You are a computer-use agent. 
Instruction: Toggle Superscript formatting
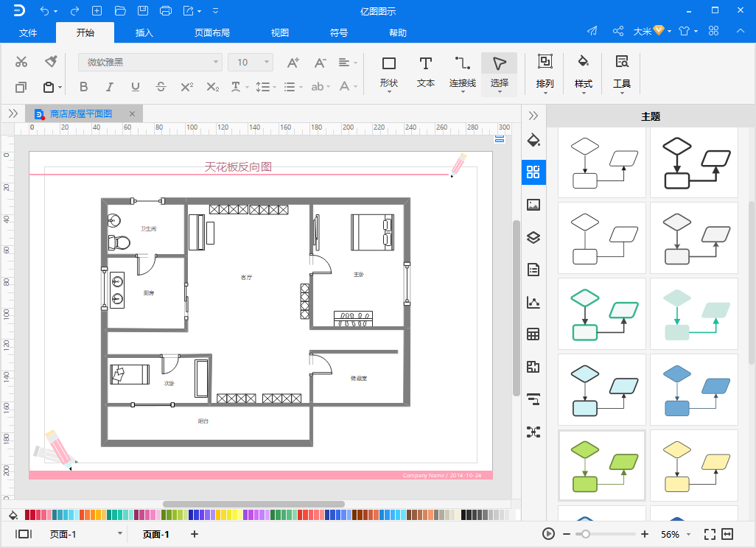coord(187,87)
